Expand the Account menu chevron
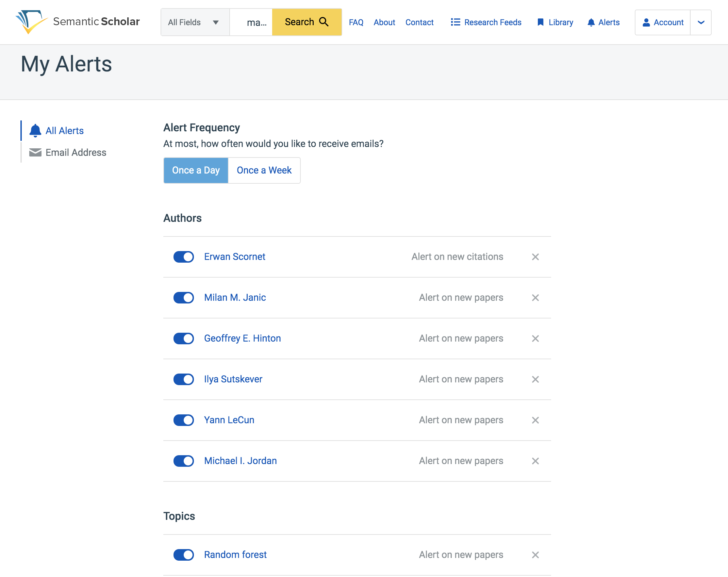 [x=701, y=22]
